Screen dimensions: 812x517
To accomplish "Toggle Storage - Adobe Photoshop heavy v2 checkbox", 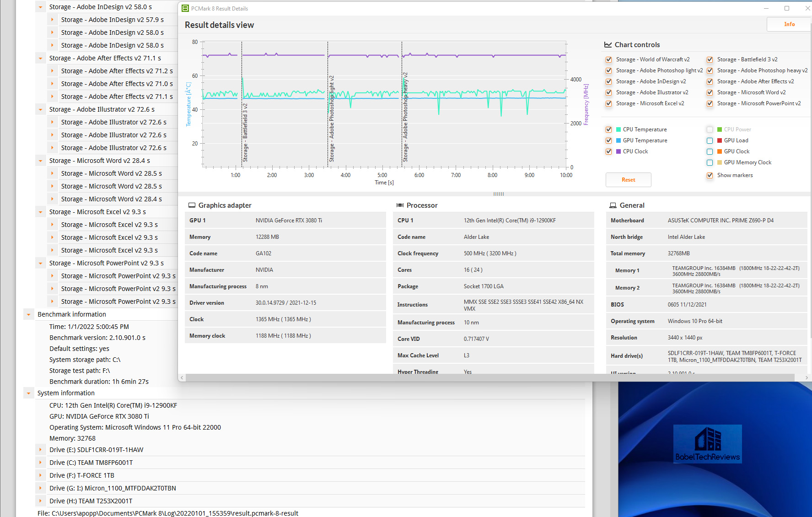I will pos(710,70).
